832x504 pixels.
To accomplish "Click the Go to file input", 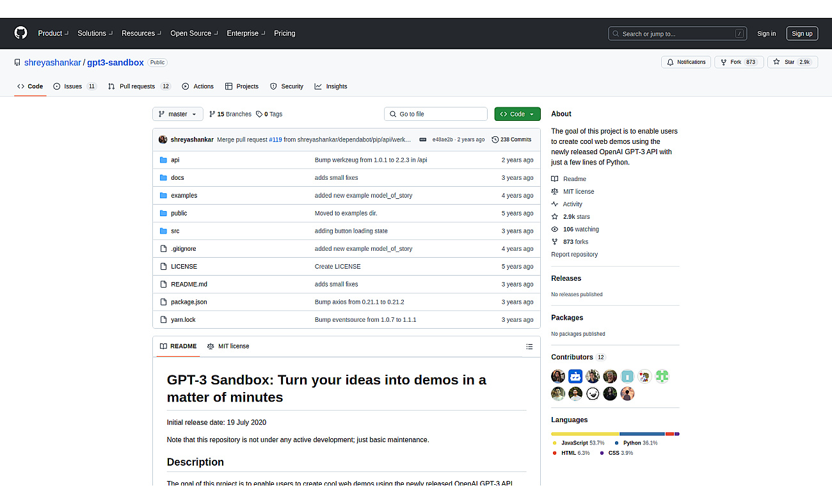I will tap(436, 114).
